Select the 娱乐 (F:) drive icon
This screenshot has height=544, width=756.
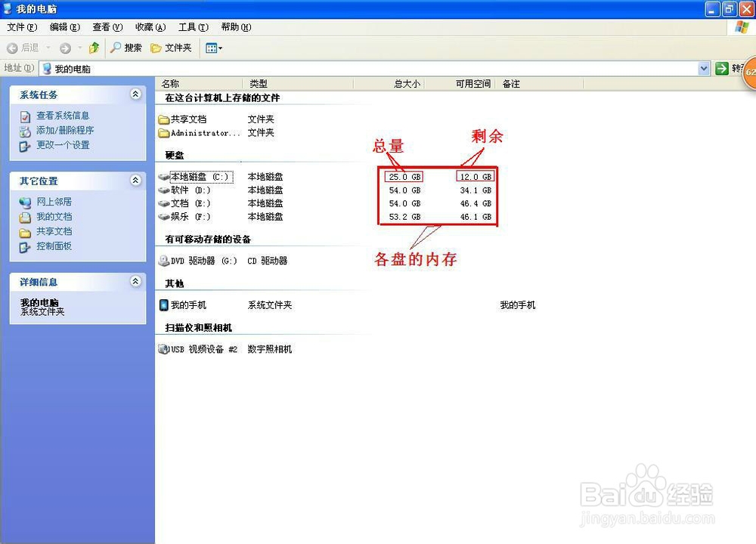coord(191,217)
